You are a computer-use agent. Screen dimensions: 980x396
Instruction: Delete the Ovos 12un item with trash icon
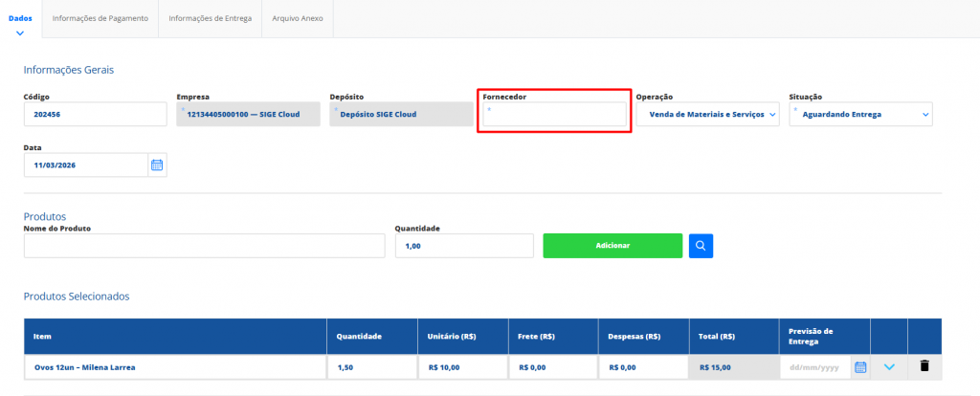(924, 366)
